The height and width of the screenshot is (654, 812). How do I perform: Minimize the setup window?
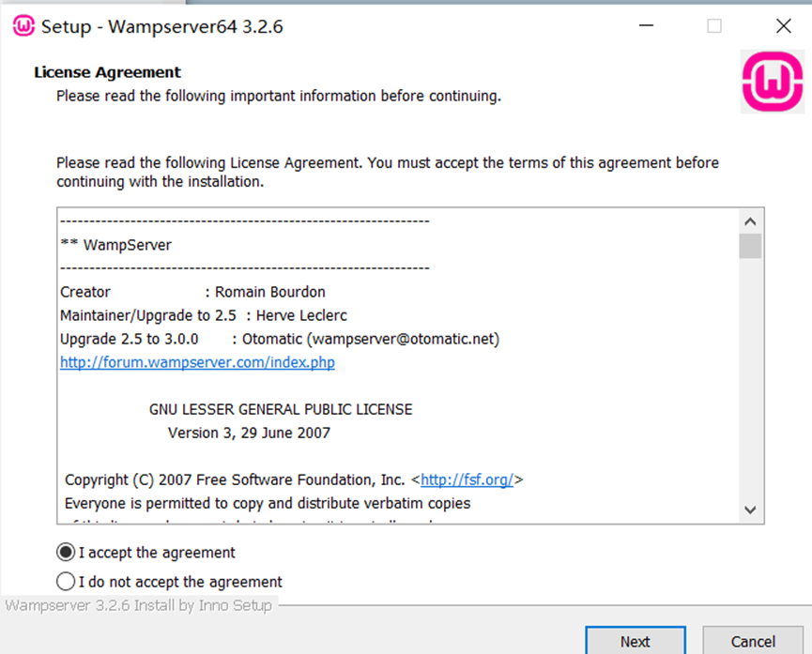click(646, 25)
